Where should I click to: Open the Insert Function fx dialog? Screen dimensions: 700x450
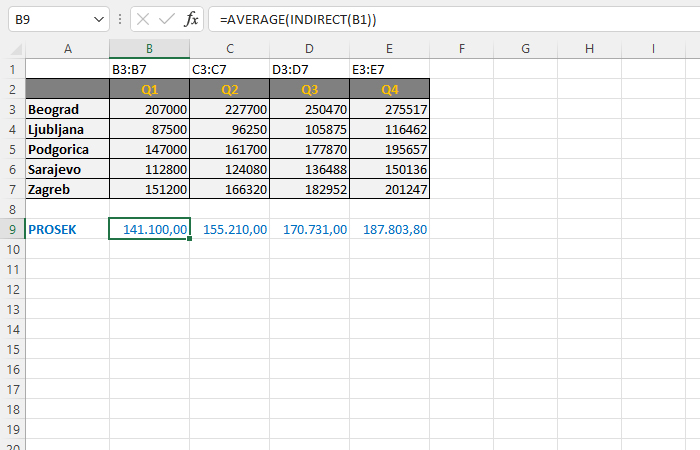point(192,19)
